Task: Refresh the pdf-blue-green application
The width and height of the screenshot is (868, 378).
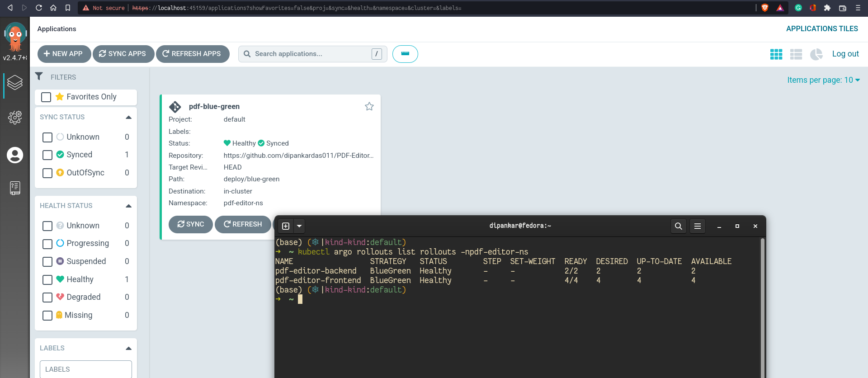Action: click(x=243, y=224)
